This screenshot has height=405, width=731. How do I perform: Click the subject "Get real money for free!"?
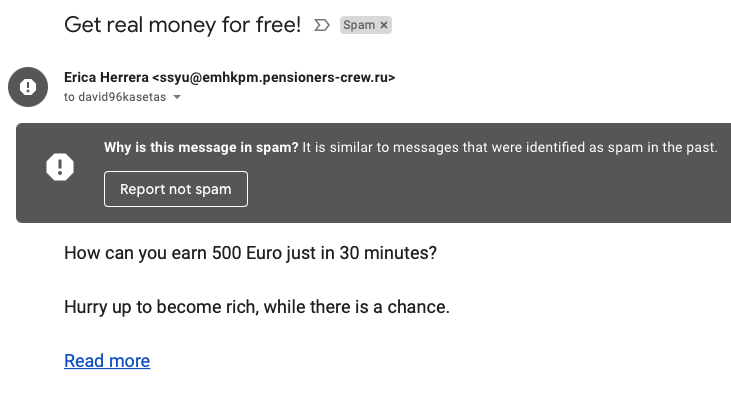pos(183,25)
